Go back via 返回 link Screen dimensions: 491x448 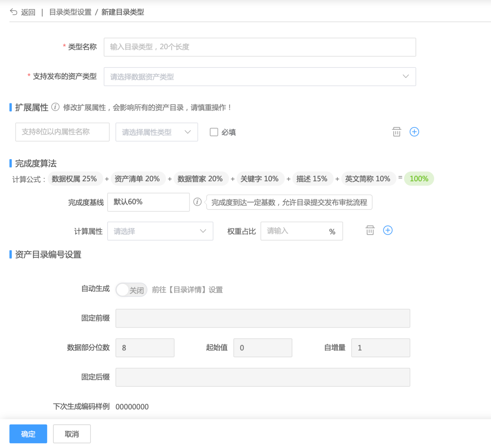(x=28, y=12)
